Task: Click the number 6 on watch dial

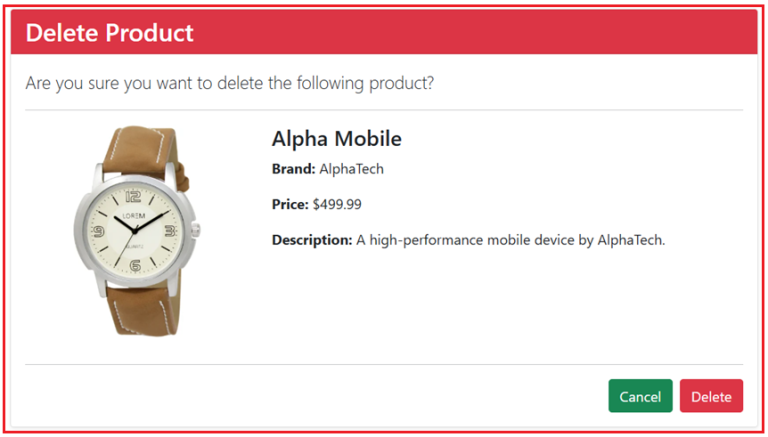Action: click(x=135, y=264)
